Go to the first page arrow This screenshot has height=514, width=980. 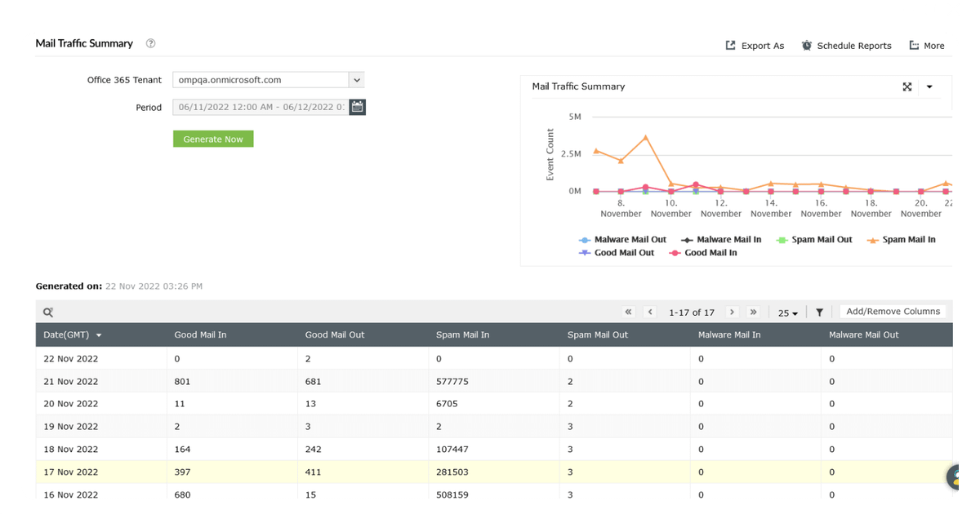pos(628,312)
